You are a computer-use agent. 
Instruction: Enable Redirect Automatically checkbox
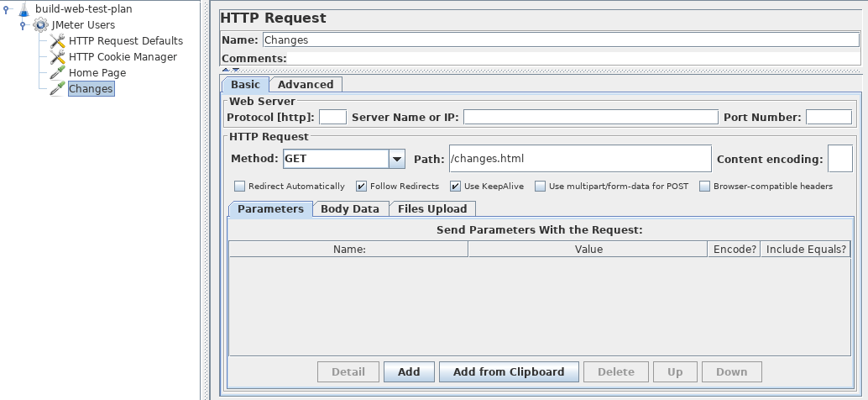pyautogui.click(x=240, y=187)
